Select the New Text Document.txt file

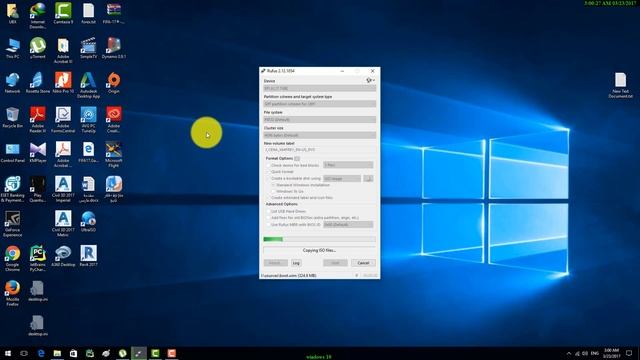(x=620, y=85)
